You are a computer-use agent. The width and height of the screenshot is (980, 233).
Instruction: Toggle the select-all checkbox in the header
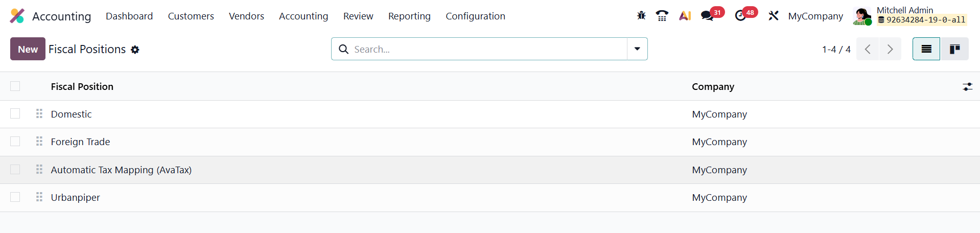pyautogui.click(x=15, y=86)
